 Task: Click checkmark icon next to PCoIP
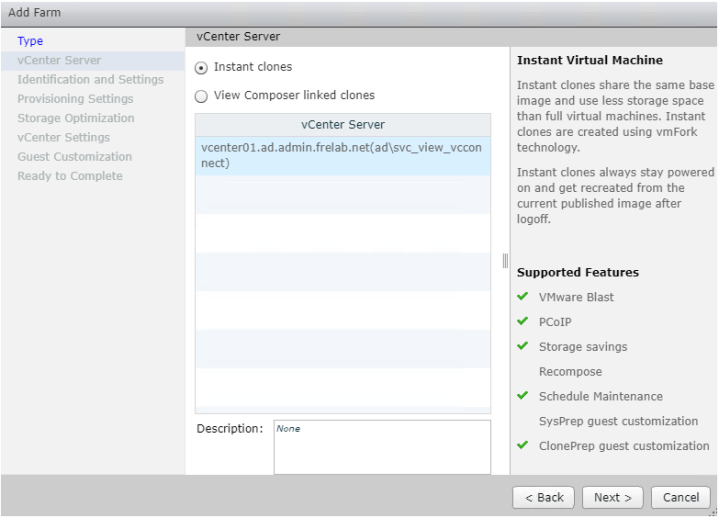pyautogui.click(x=522, y=322)
